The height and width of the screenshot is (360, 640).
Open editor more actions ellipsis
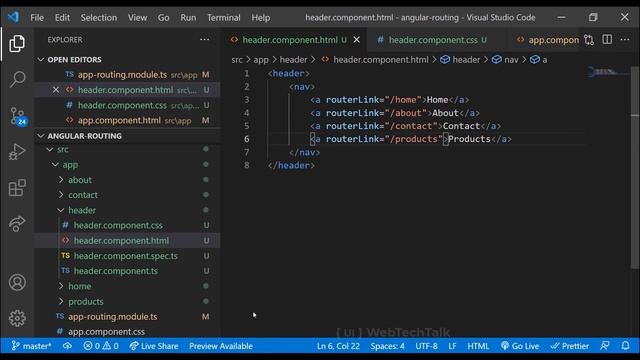625,40
